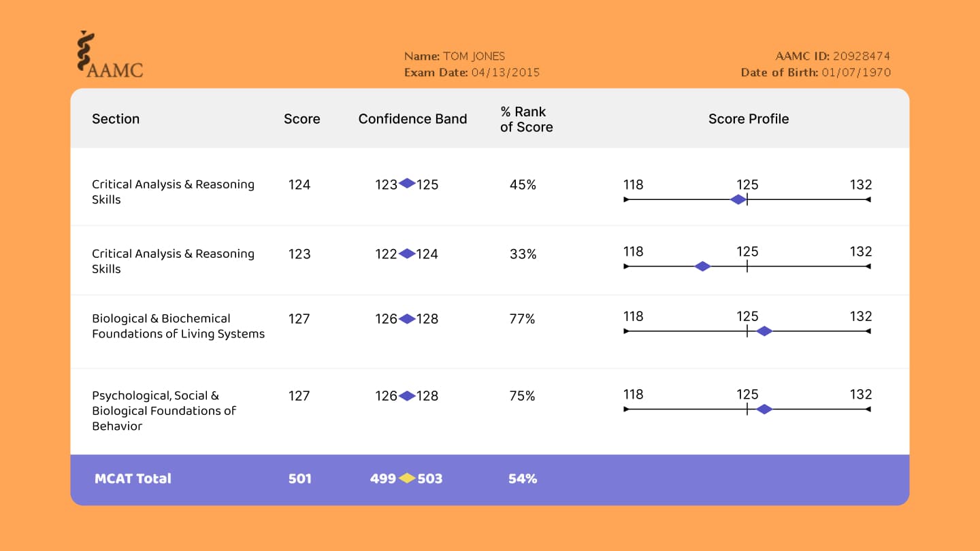
Task: Click the 125 midpoint label in the 33% row
Action: (747, 252)
